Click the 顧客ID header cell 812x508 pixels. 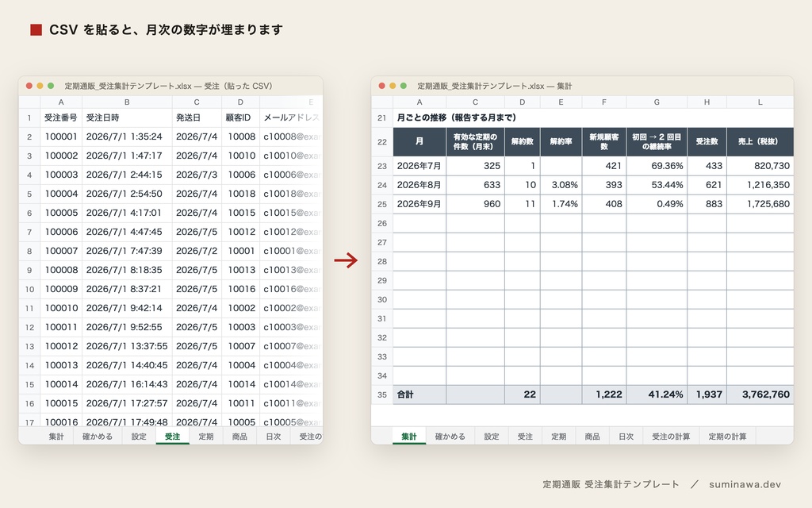[240, 117]
